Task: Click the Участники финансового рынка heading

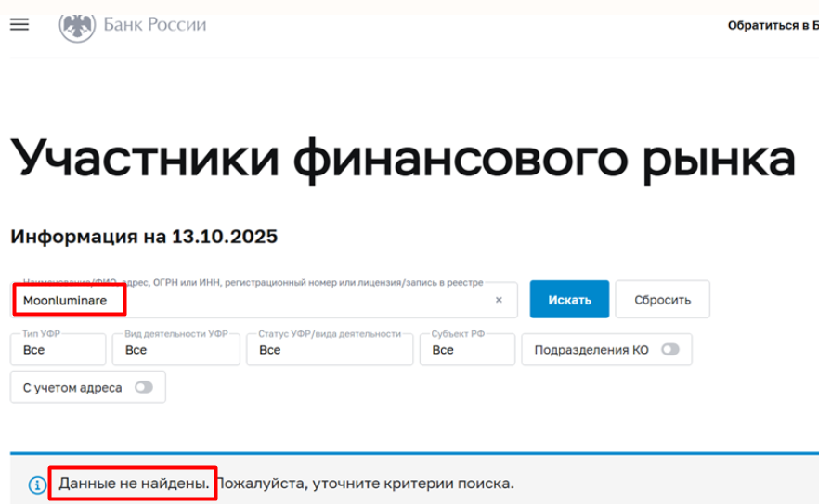Action: click(403, 160)
